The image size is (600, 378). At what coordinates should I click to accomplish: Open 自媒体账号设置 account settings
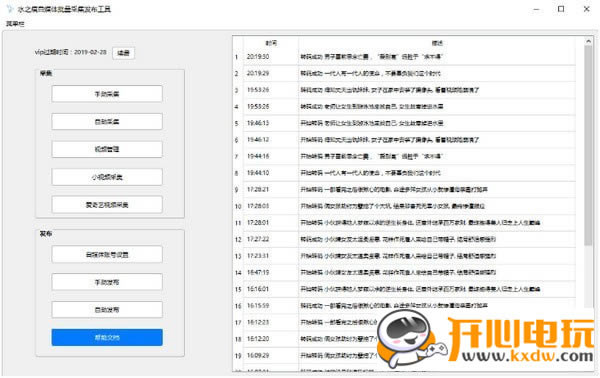pyautogui.click(x=107, y=254)
